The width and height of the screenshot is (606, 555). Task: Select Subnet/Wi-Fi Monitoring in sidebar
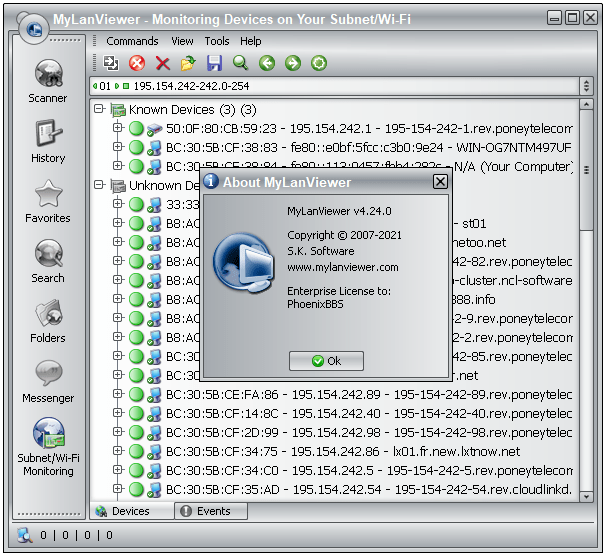tap(48, 447)
